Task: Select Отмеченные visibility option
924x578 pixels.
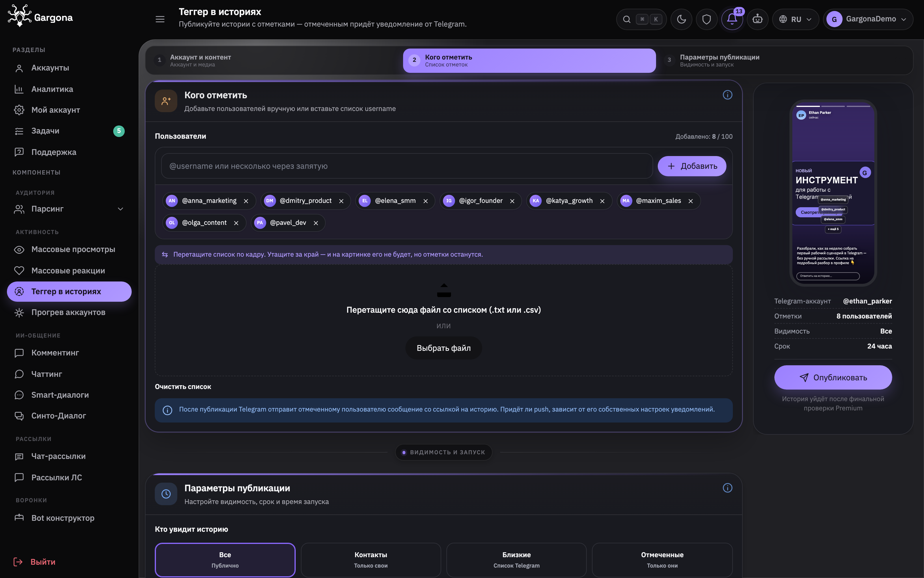Action: point(662,560)
